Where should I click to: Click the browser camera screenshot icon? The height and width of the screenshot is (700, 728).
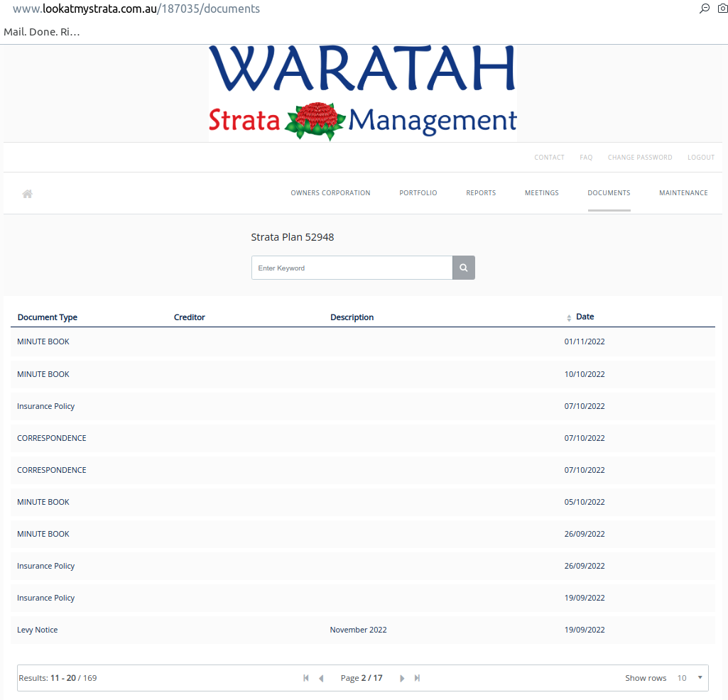[722, 9]
